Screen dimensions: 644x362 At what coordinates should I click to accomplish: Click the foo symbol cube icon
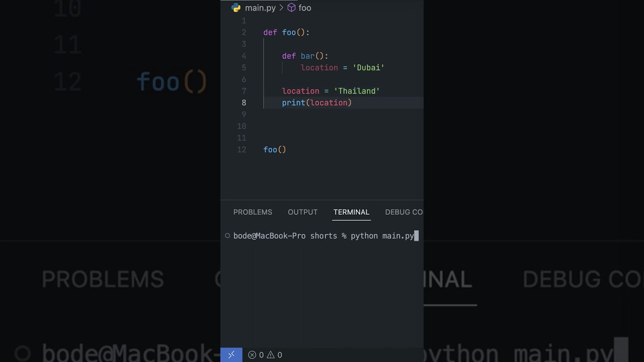(x=291, y=8)
